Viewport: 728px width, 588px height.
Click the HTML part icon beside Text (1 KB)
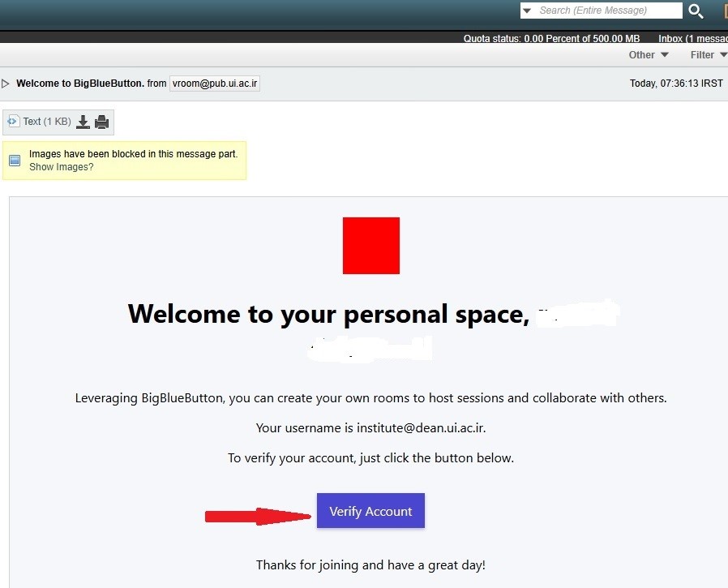click(x=13, y=121)
